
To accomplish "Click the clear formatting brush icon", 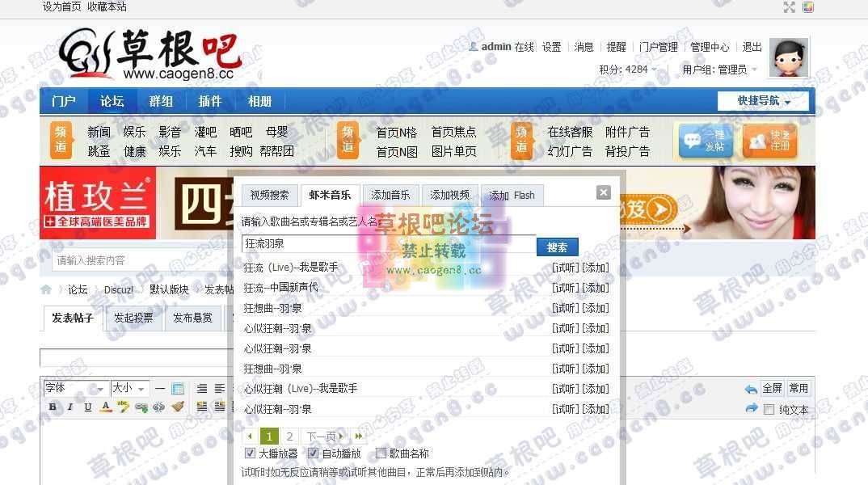I will tap(177, 407).
